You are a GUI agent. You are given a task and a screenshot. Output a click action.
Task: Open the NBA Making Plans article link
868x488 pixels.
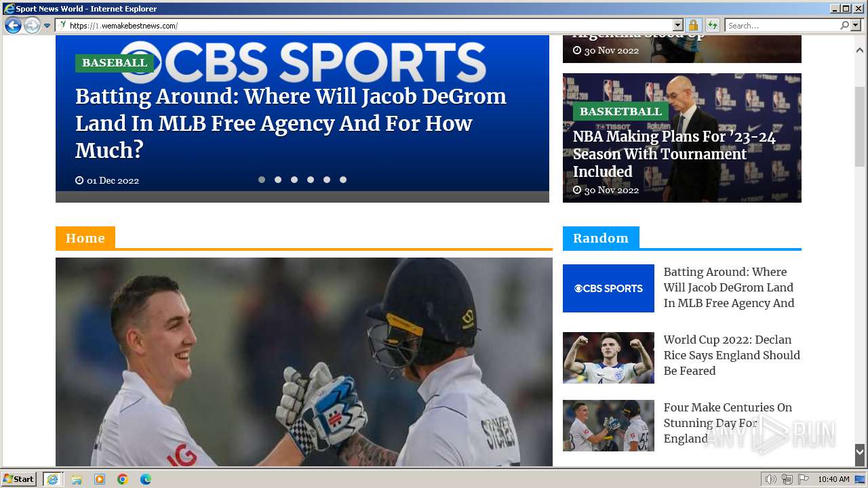674,154
